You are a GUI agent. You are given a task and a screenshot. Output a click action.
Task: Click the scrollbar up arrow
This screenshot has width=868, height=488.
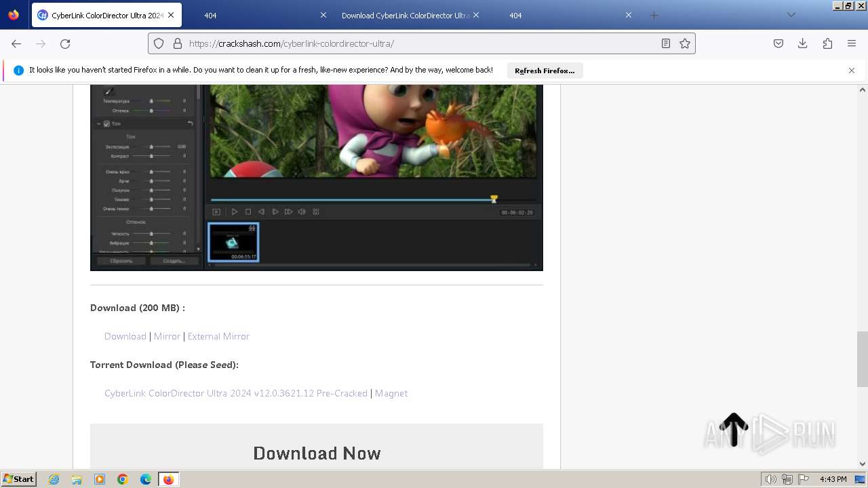click(863, 89)
